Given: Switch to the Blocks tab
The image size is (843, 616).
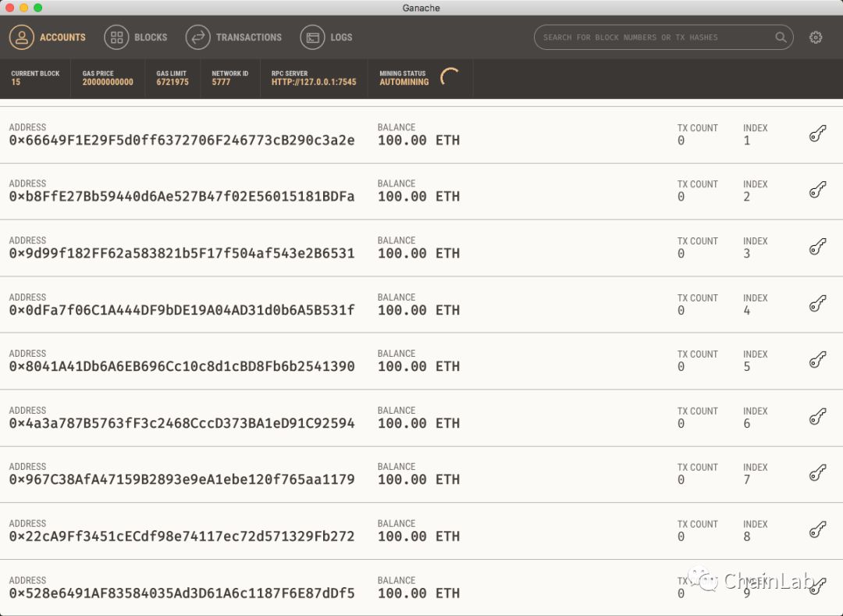Looking at the screenshot, I should pyautogui.click(x=136, y=37).
